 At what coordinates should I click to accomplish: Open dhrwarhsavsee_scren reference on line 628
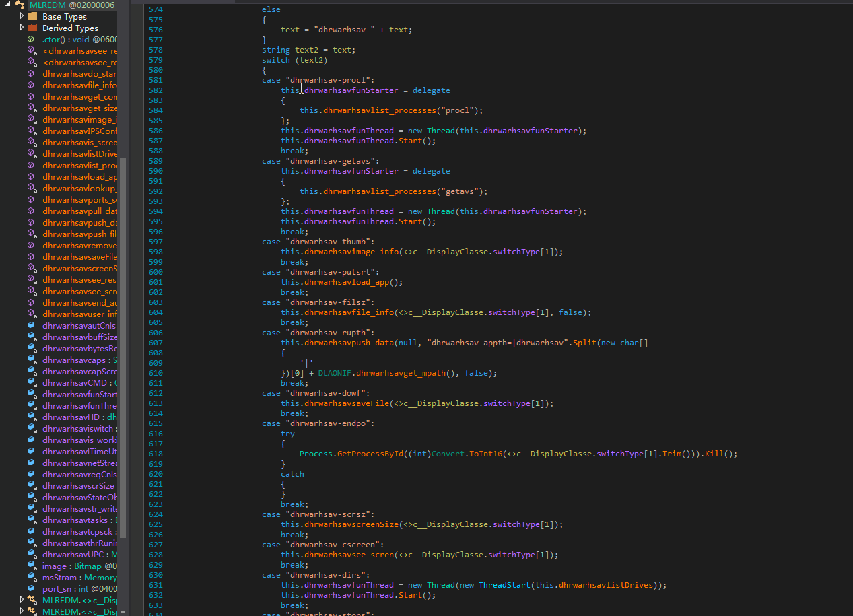click(x=349, y=555)
